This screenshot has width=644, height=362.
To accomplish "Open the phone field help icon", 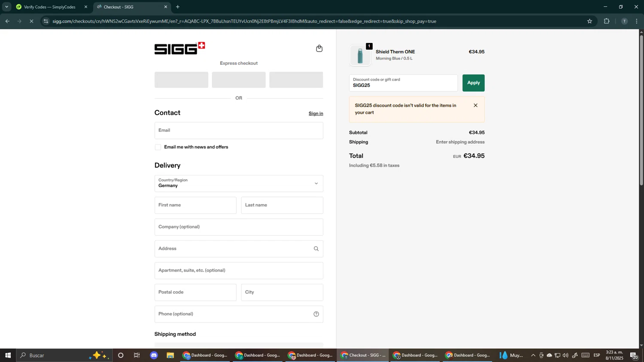I will coord(316,314).
